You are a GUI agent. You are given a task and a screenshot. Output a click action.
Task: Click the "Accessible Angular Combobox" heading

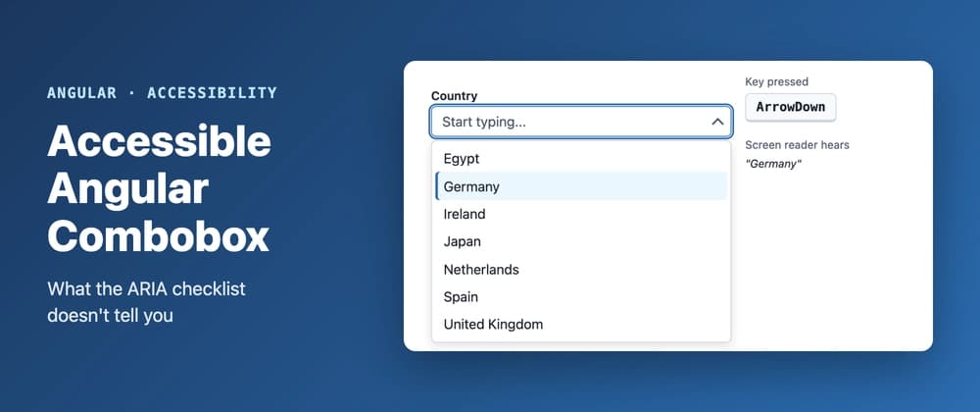coord(160,189)
